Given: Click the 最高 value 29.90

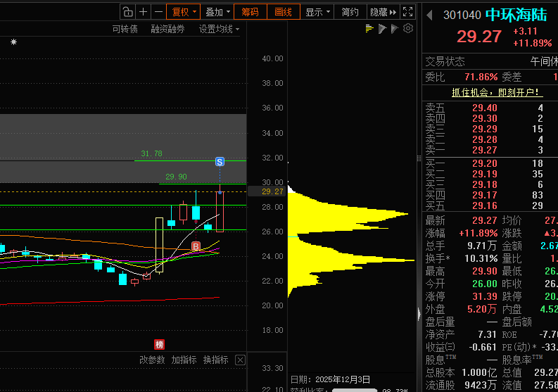Looking at the screenshot, I should pos(484,271).
